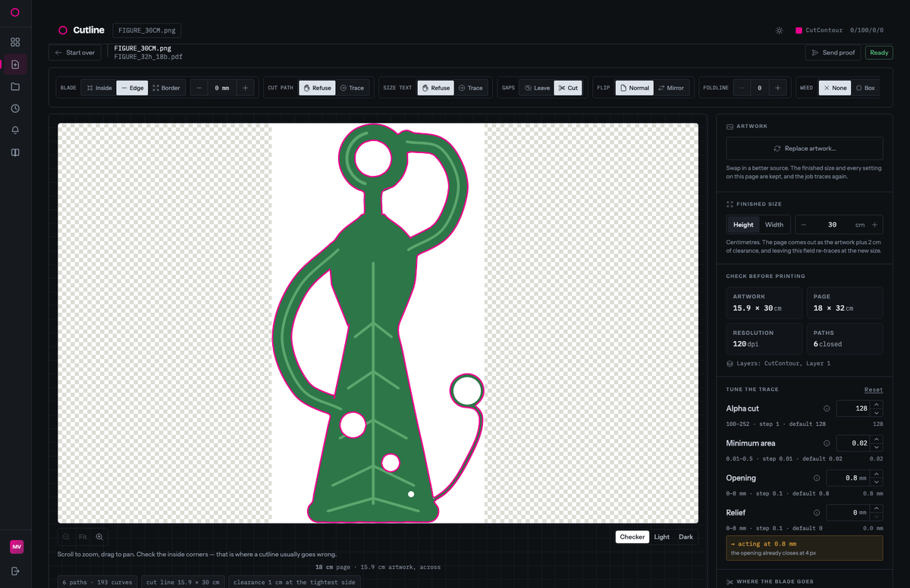Set size text to Trace

coord(470,88)
